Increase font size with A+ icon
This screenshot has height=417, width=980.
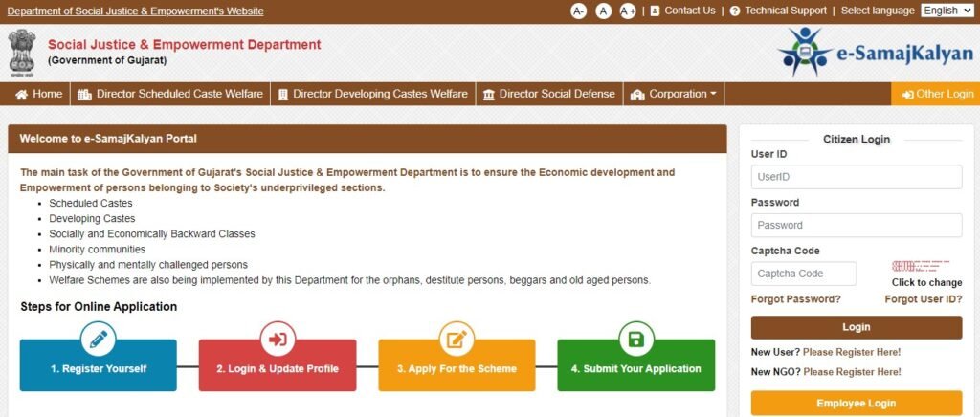628,11
